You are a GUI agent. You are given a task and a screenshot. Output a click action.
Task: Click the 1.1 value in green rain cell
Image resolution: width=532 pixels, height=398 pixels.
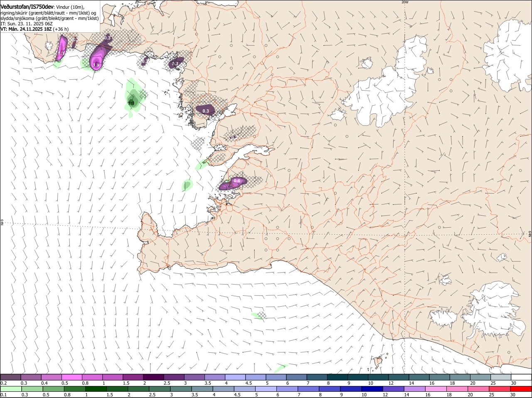(x=131, y=103)
